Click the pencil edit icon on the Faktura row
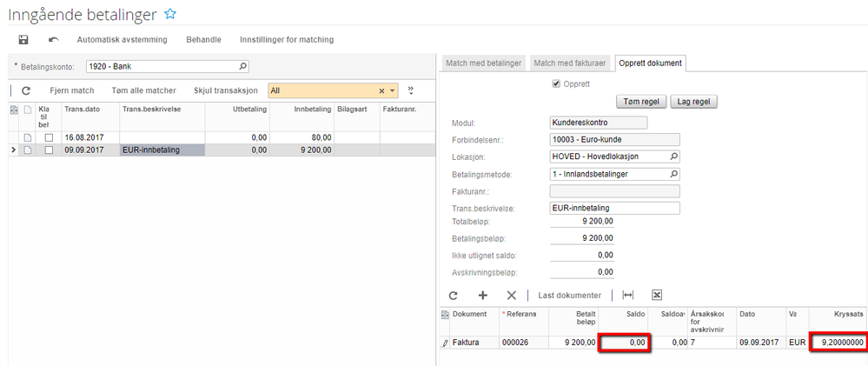This screenshot has height=366, width=868. tap(445, 343)
